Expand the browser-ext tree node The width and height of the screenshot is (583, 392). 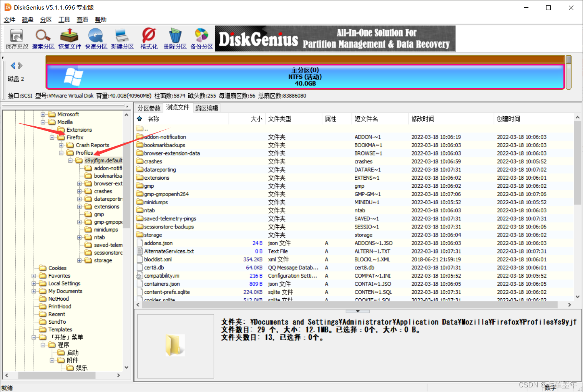80,184
